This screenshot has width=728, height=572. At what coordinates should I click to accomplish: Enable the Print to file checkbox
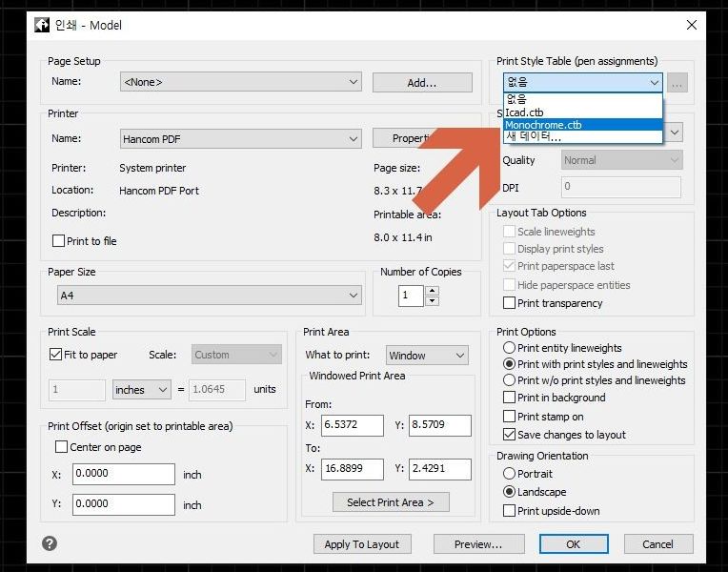click(58, 240)
